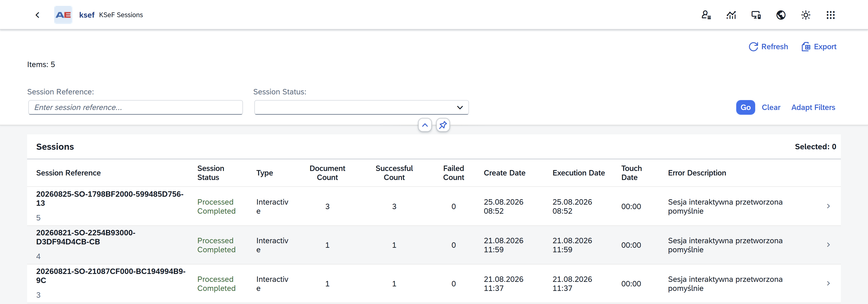The height and width of the screenshot is (304, 868).
Task: Click Document Count value 3 in first row
Action: (327, 206)
